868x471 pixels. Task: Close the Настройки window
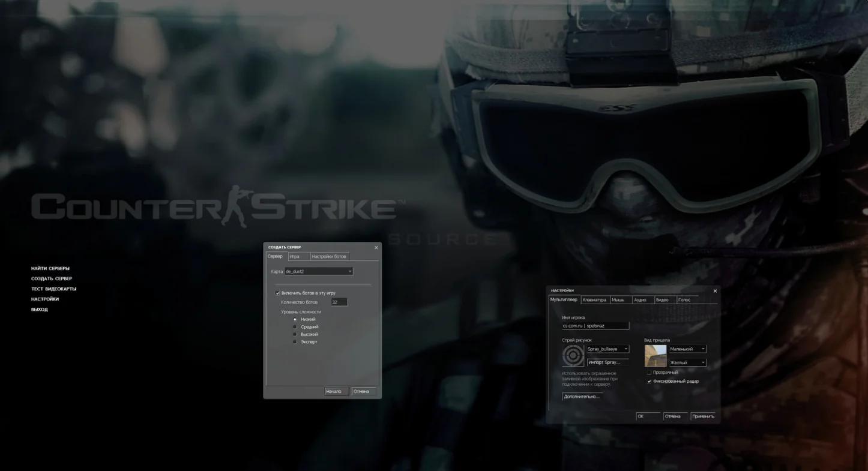(714, 291)
